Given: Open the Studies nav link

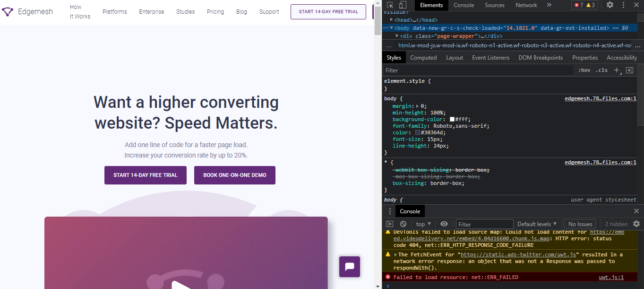Looking at the screenshot, I should (186, 12).
